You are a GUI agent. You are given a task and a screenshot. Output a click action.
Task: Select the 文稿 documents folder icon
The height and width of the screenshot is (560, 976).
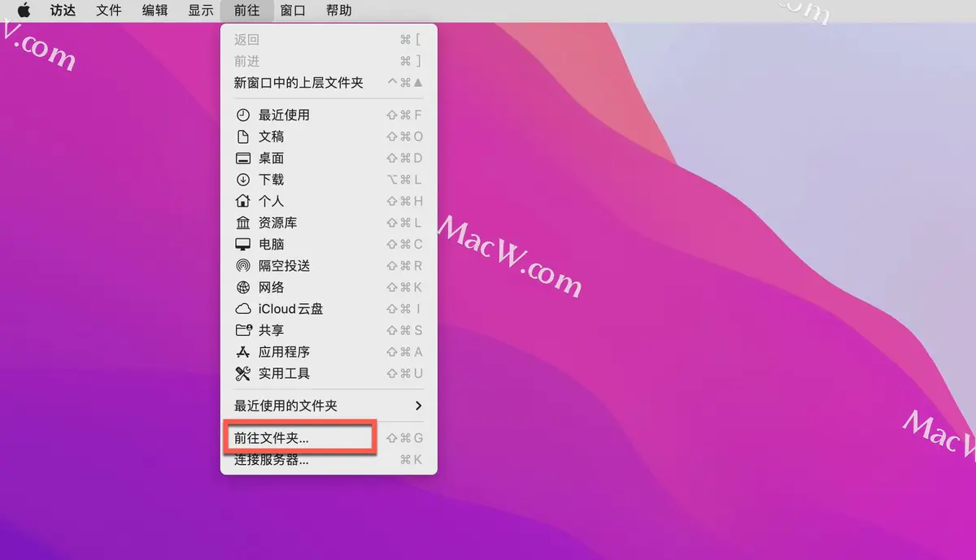point(272,137)
